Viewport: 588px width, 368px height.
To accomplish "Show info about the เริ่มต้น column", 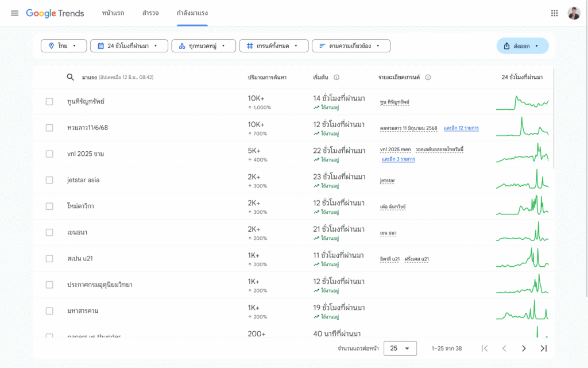I will coord(336,78).
